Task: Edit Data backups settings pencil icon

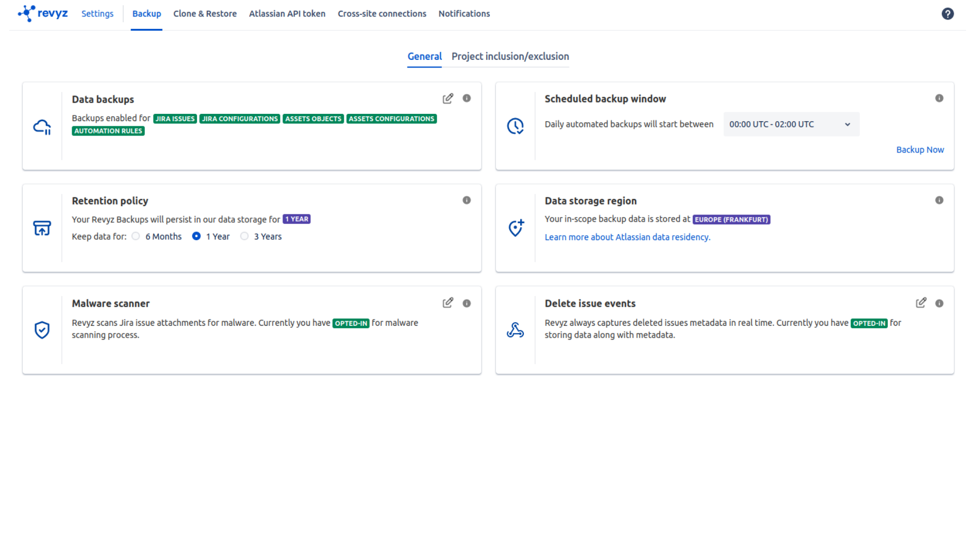Action: click(447, 98)
